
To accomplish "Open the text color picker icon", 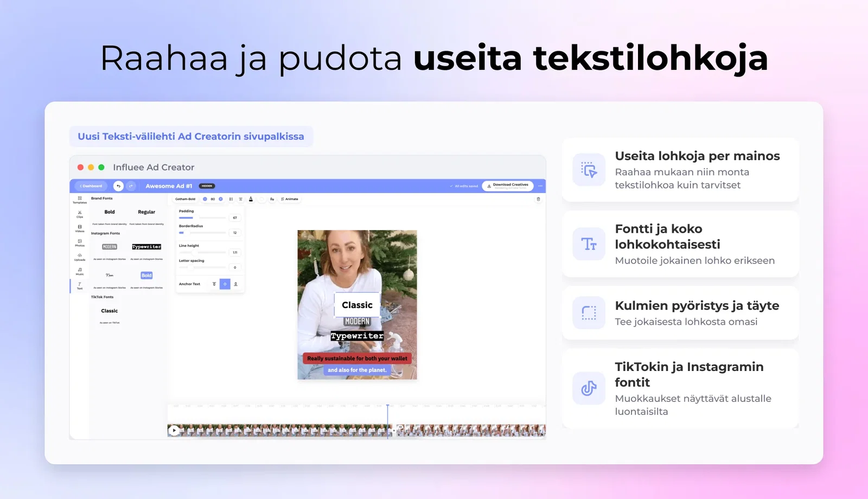I will point(251,199).
